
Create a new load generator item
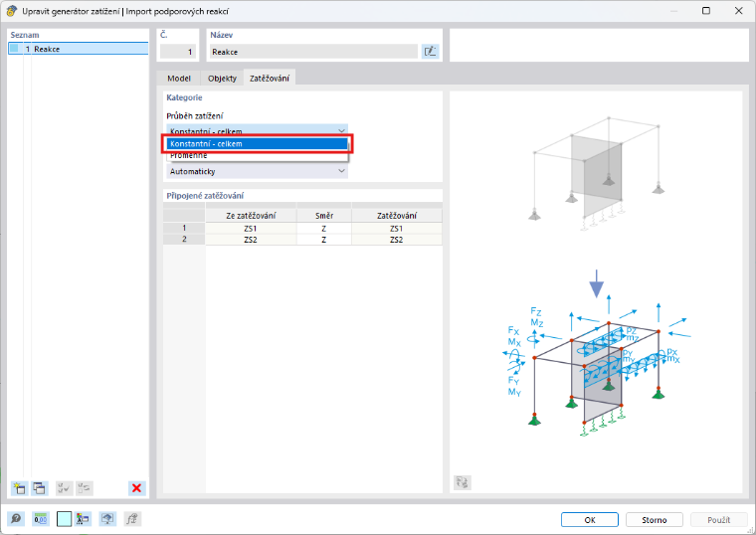coord(19,488)
